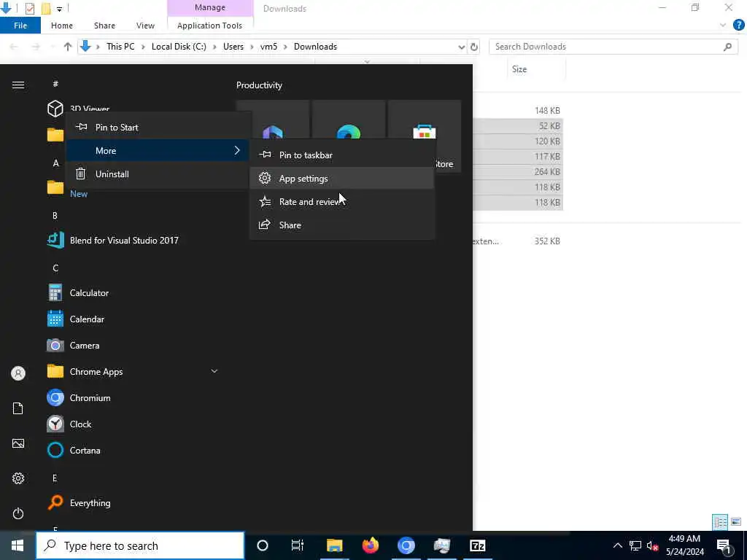
Task: Open App settings from submenu
Action: tap(342, 178)
